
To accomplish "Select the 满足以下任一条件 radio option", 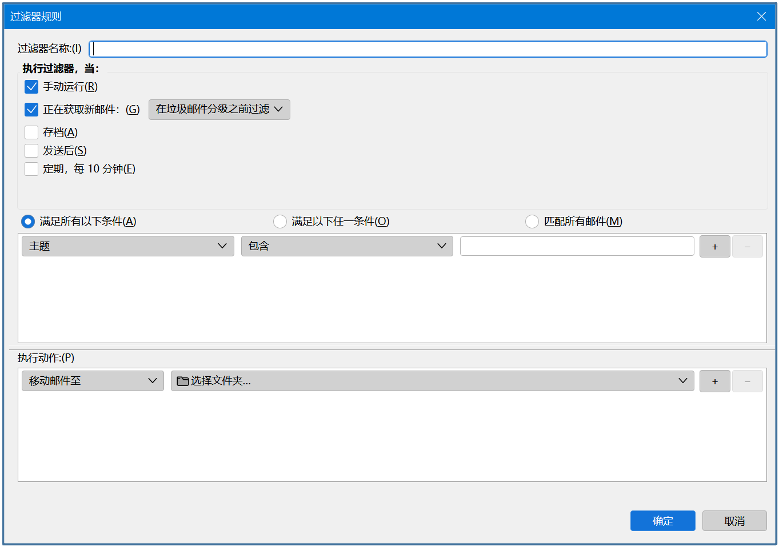I will point(280,222).
